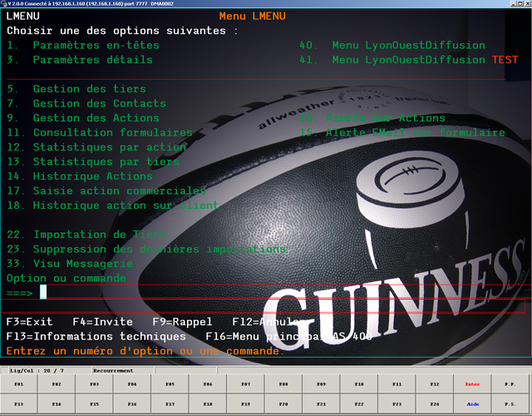
Task: Click the F05 function key button
Action: click(170, 384)
